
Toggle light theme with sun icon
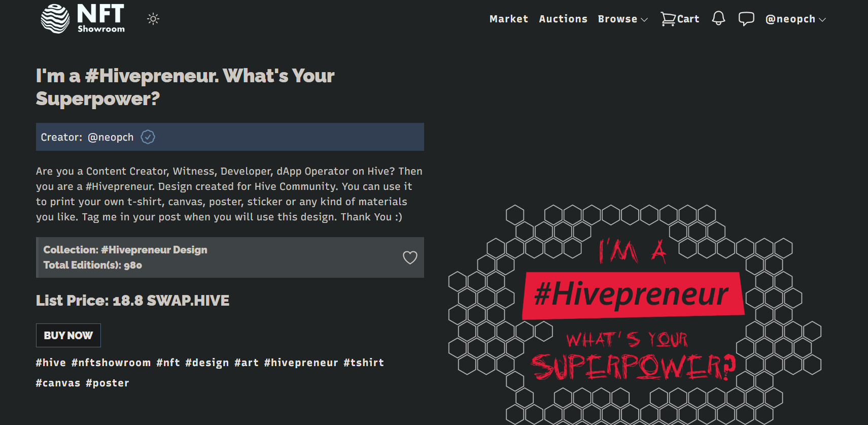tap(153, 19)
